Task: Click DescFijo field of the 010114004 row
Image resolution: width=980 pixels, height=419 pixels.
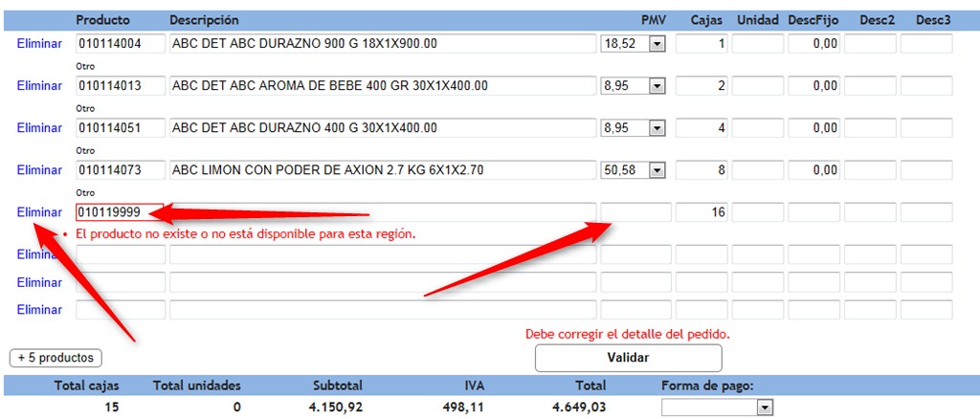Action: [x=813, y=44]
